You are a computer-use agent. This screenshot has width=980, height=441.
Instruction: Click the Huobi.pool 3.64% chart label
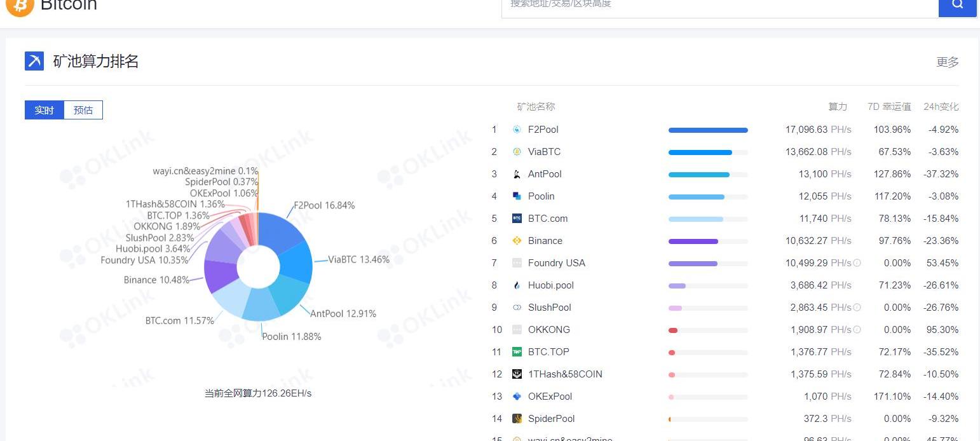153,248
